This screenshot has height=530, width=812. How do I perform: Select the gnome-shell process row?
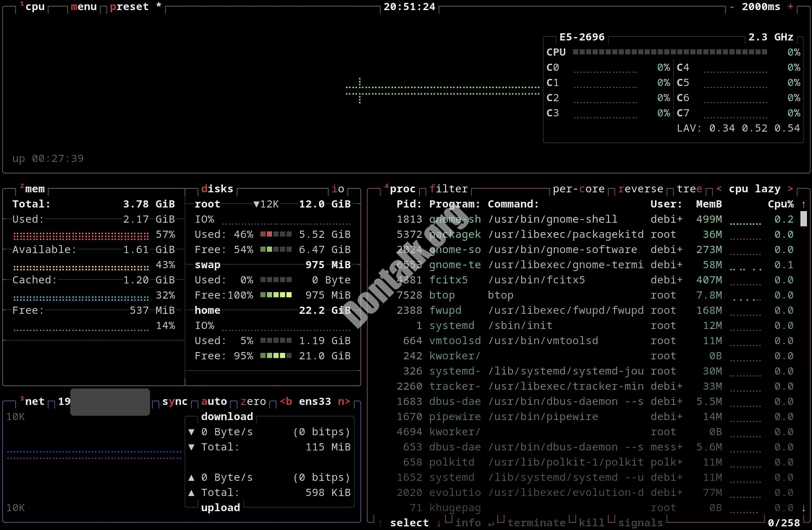pyautogui.click(x=553, y=219)
